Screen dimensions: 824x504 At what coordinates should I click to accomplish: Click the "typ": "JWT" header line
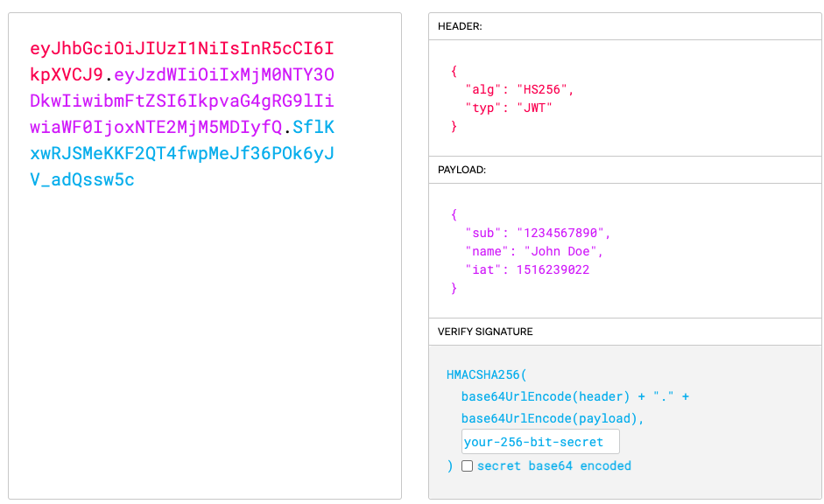point(509,108)
